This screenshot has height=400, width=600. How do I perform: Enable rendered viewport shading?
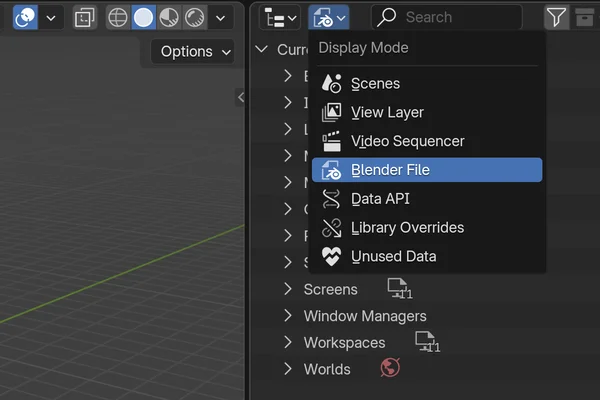pos(194,17)
